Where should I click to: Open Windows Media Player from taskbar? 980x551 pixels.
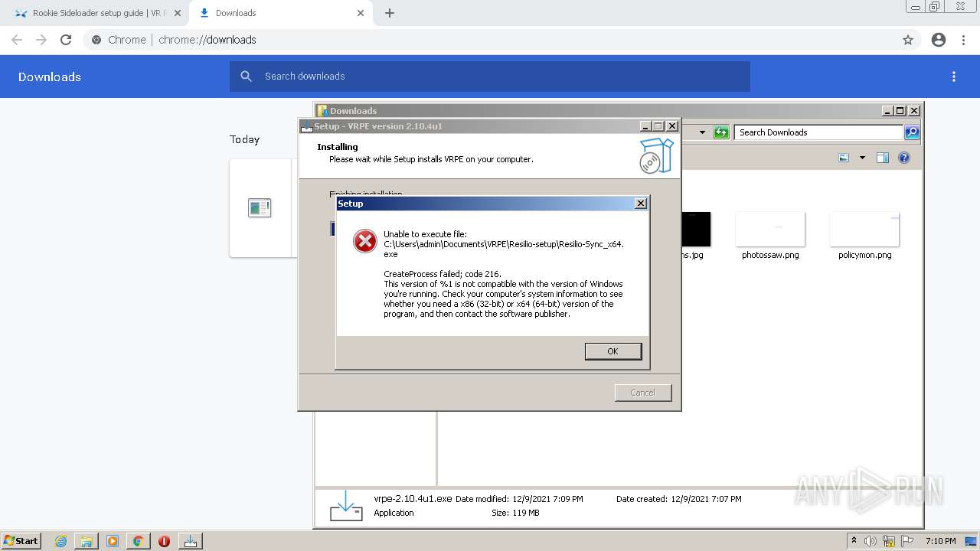point(113,541)
